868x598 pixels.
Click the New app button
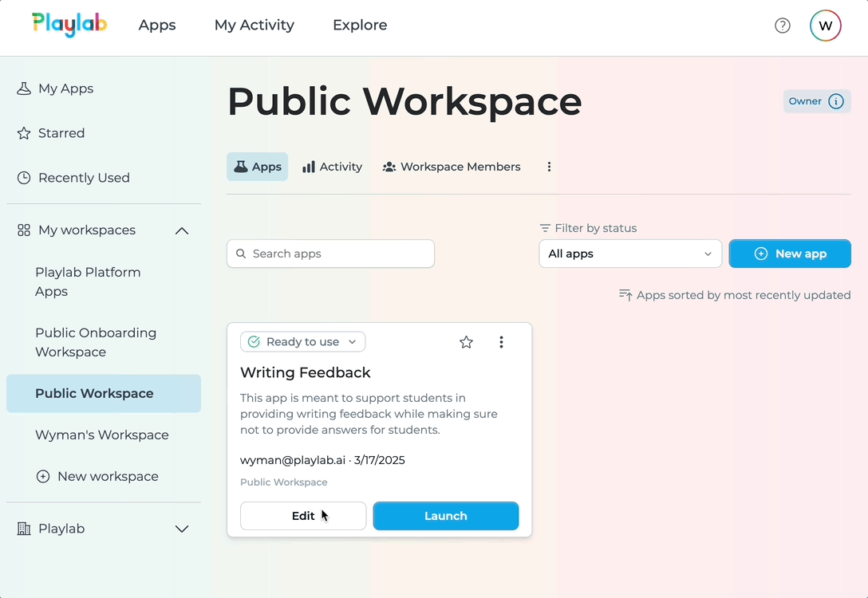(x=790, y=253)
